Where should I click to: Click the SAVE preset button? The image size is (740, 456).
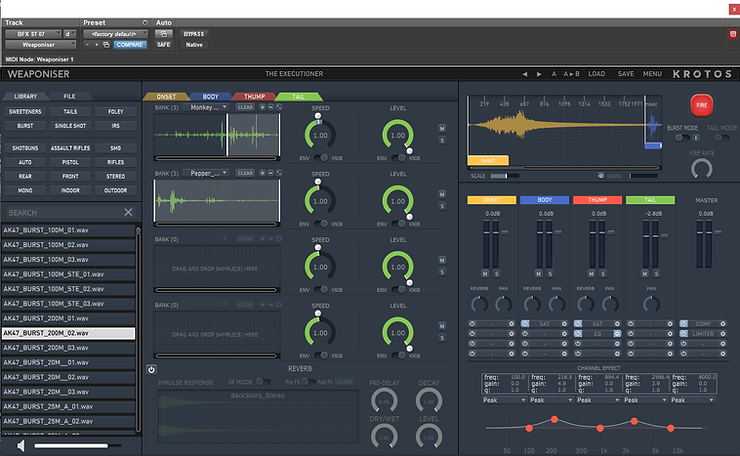(x=626, y=74)
